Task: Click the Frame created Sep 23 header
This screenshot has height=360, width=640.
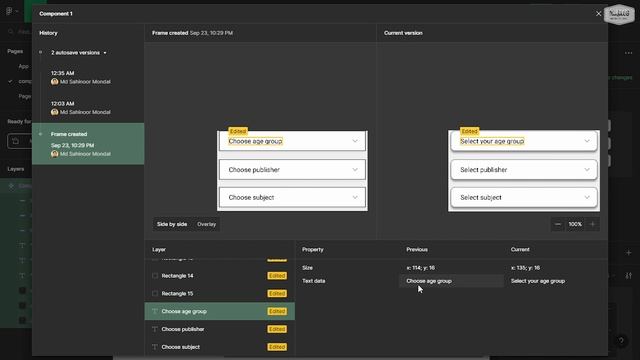Action: click(192, 33)
